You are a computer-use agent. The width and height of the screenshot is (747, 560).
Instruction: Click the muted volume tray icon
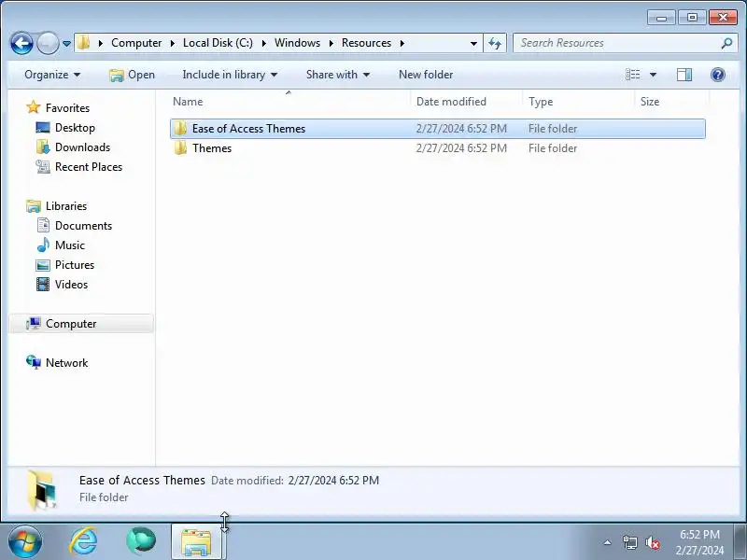tap(653, 542)
